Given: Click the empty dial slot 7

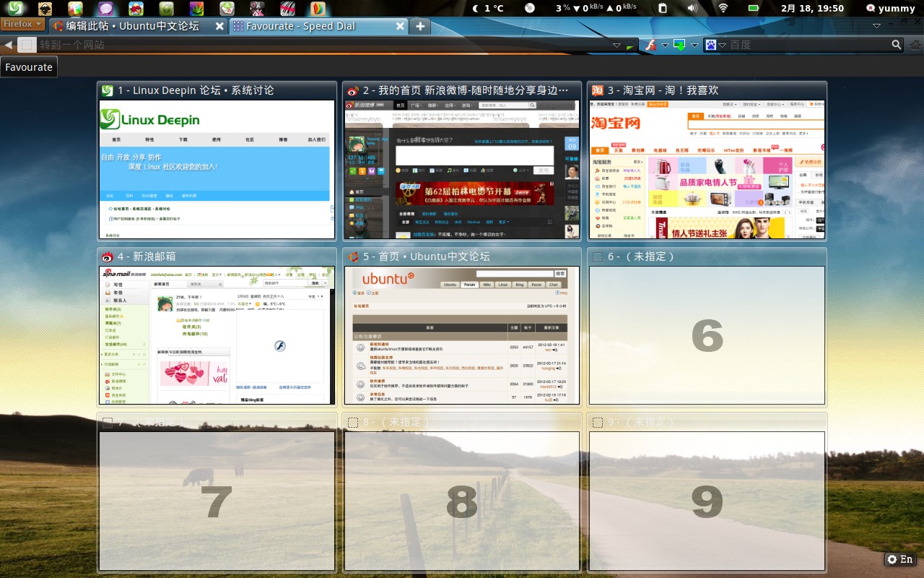Looking at the screenshot, I should pyautogui.click(x=217, y=501).
